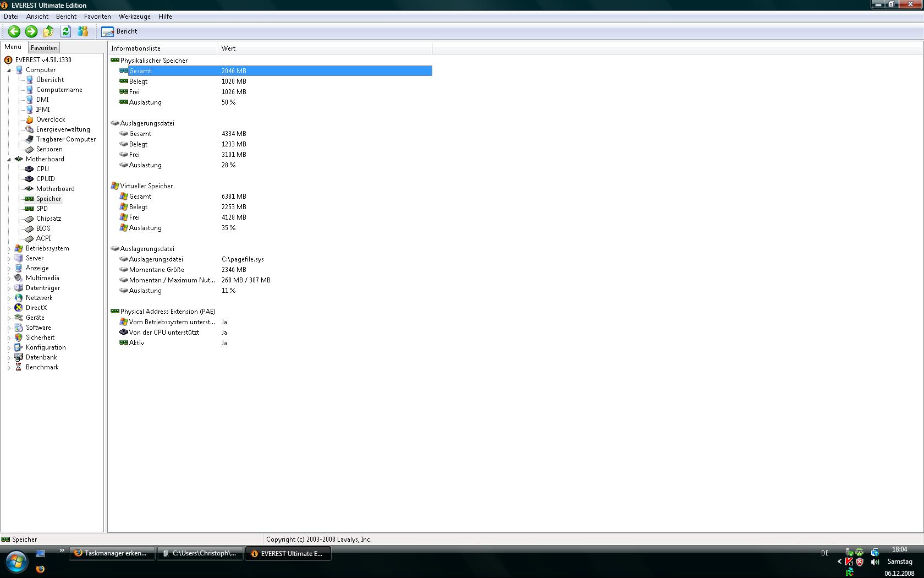
Task: Click the users toolbar icon
Action: (x=83, y=31)
